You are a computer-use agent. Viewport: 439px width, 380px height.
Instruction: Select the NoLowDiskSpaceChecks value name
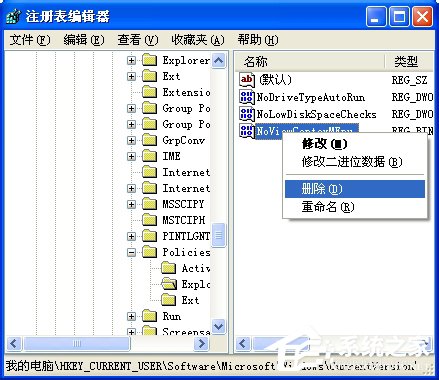coord(316,114)
